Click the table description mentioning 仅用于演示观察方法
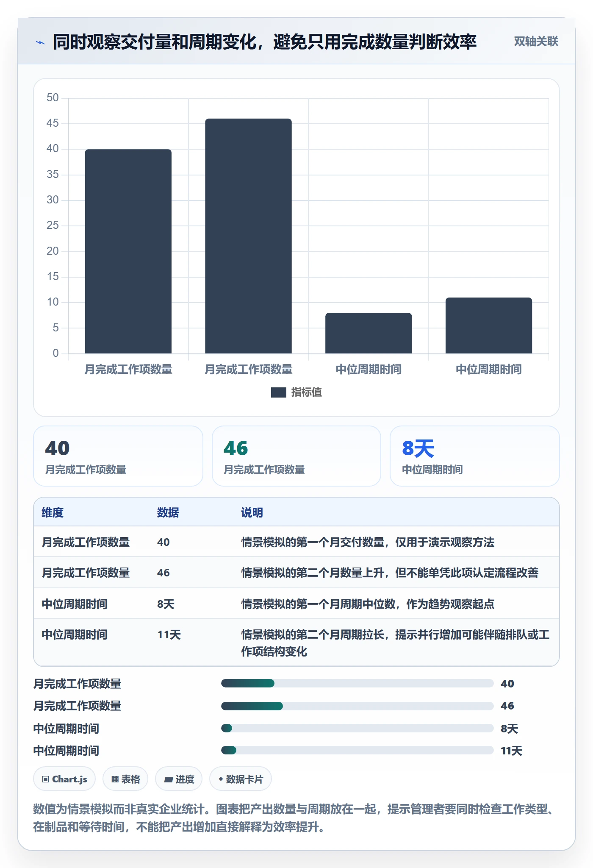Image resolution: width=593 pixels, height=868 pixels. point(368,542)
